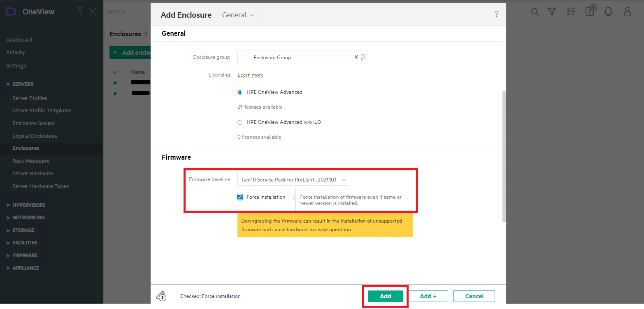Clear the Enclosure group field with X
The height and width of the screenshot is (309, 644).
coord(356,57)
